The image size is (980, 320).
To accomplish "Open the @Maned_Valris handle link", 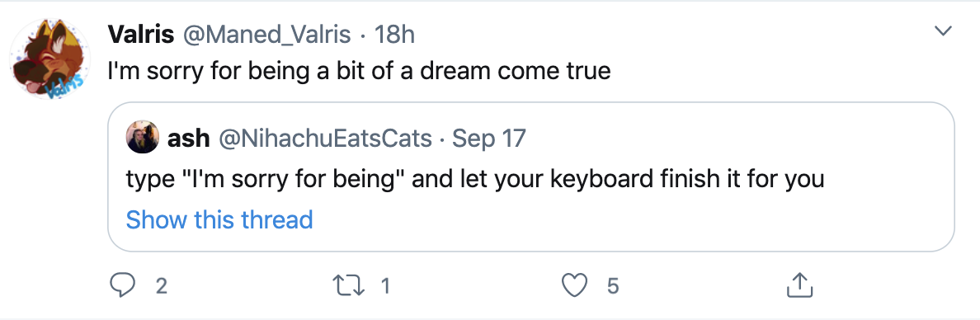I will 266,35.
